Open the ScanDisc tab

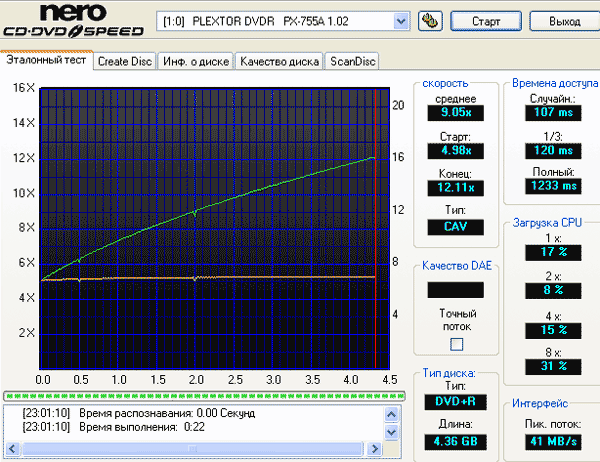[352, 61]
